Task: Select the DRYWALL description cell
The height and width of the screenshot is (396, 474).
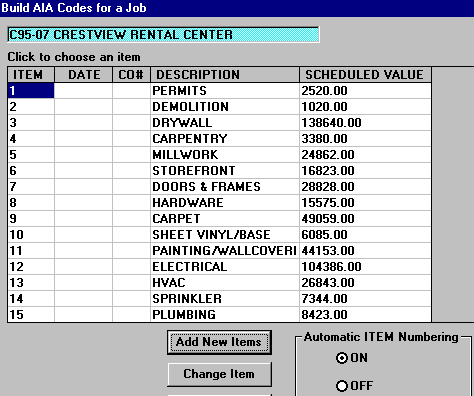Action: pyautogui.click(x=225, y=123)
